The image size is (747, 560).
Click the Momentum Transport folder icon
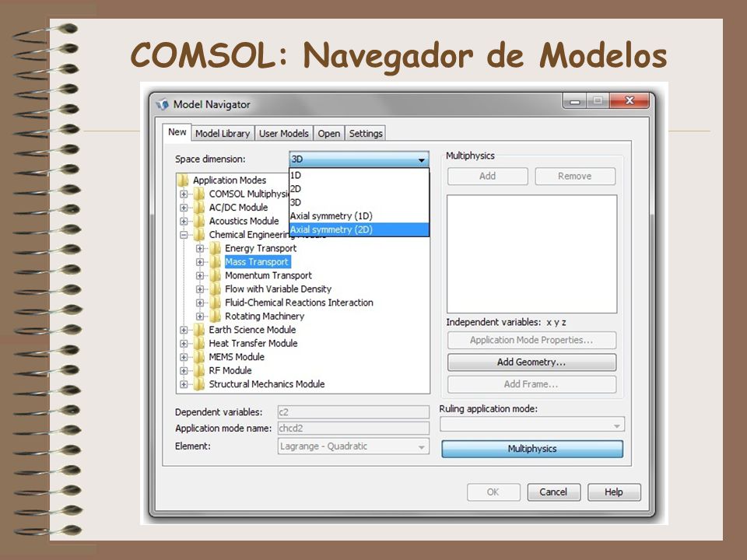216,275
